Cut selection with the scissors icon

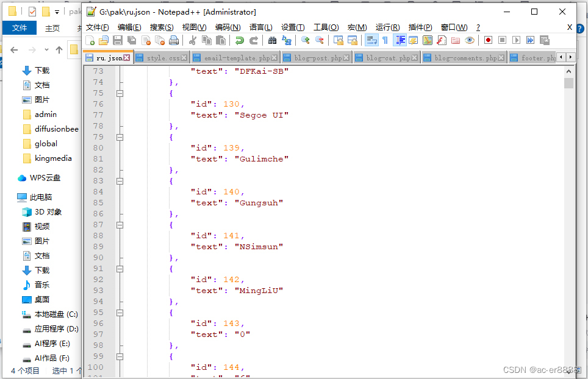click(x=193, y=40)
